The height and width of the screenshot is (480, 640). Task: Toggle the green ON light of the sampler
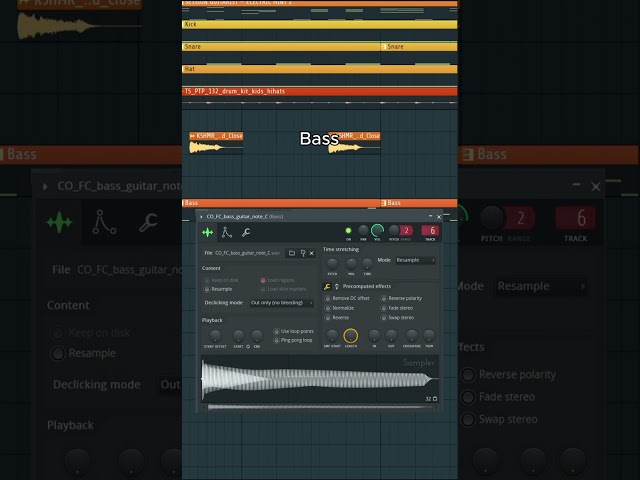pyautogui.click(x=348, y=231)
